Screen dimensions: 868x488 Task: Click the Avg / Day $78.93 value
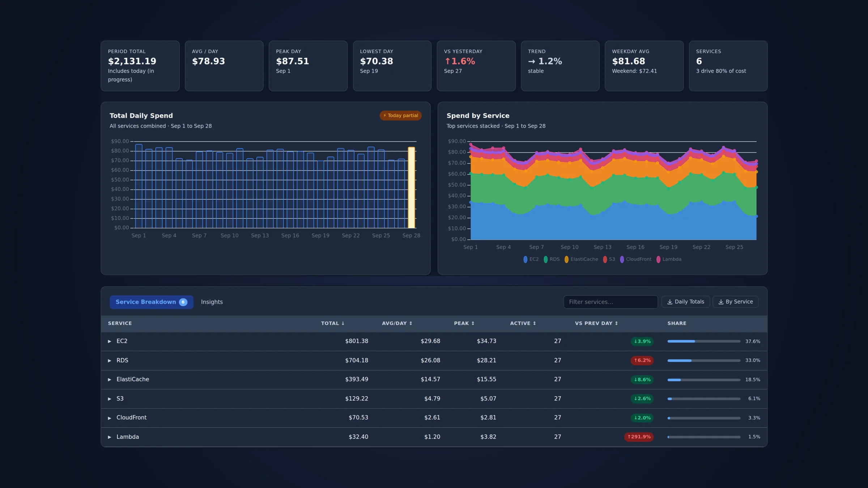coord(208,61)
